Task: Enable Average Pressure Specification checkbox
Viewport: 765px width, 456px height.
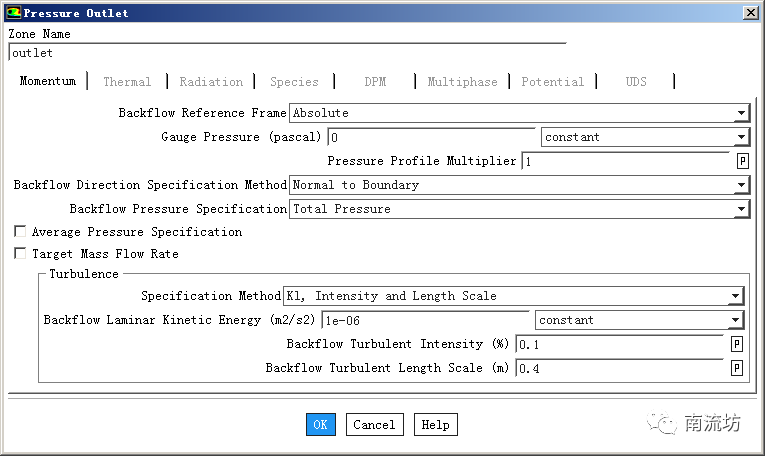Action: (20, 232)
